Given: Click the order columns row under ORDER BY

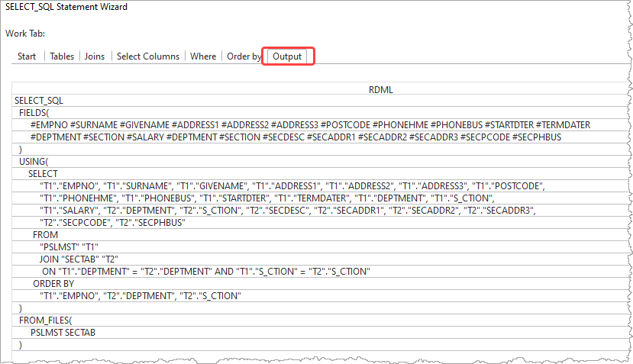Looking at the screenshot, I should [x=322, y=296].
